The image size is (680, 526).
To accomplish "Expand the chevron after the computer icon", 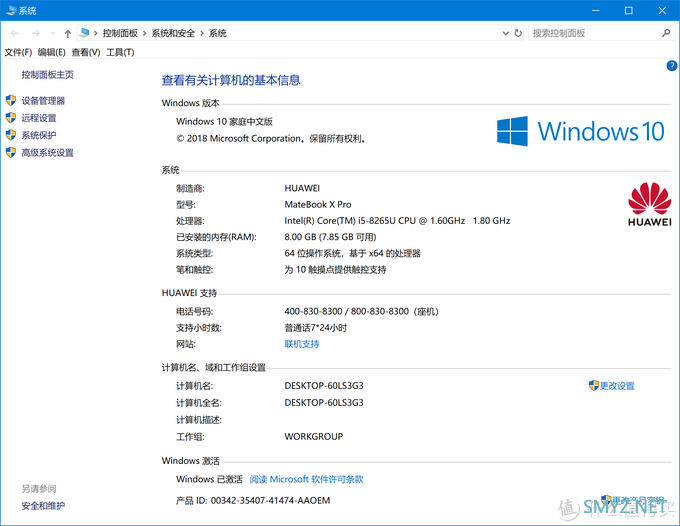I will (96, 33).
